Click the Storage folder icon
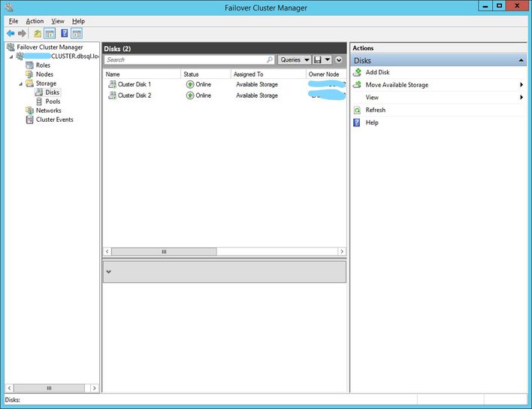Viewport: 532px width, 409px height. tap(29, 83)
